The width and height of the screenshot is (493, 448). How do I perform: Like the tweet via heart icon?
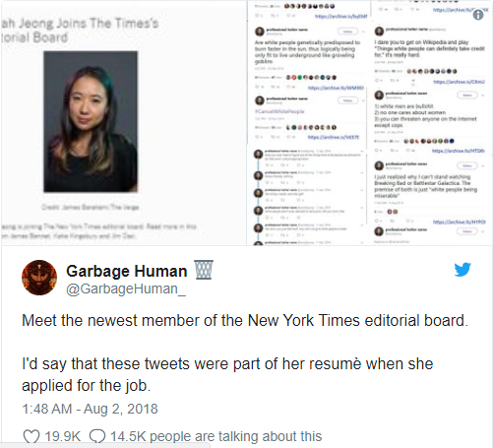[x=31, y=436]
